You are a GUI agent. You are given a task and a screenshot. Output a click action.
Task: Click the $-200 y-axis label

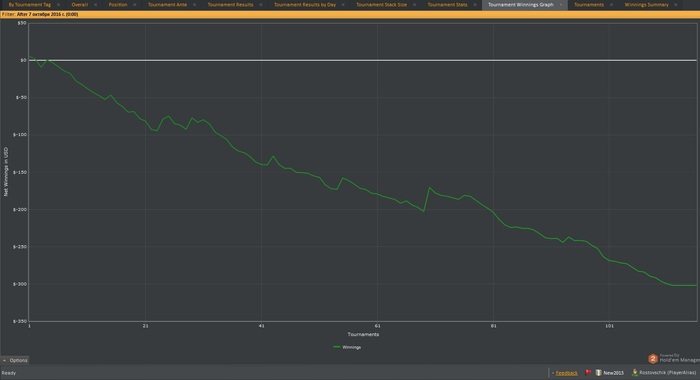tap(21, 209)
